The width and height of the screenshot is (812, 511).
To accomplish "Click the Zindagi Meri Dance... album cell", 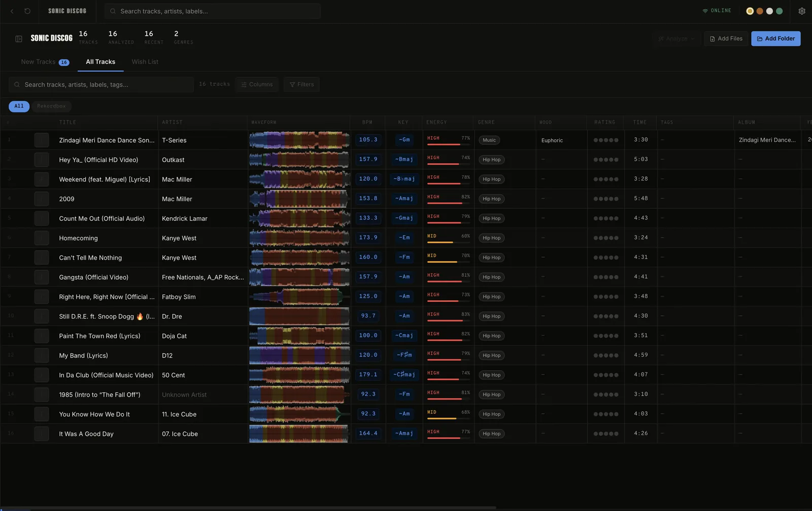I will point(767,140).
